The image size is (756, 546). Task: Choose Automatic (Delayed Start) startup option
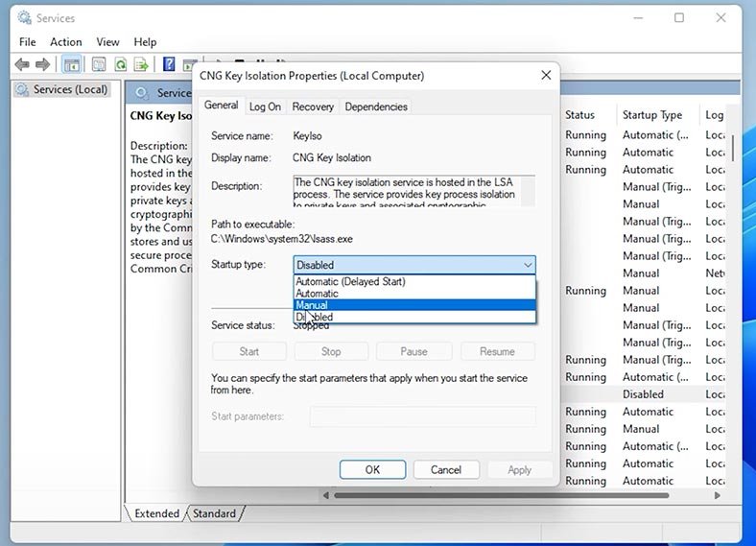pos(414,282)
